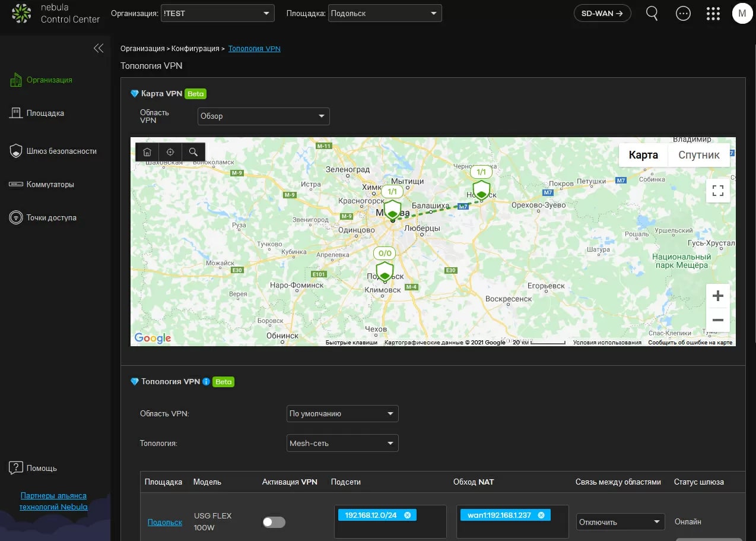Click the search magnifier icon in header
Image resolution: width=756 pixels, height=541 pixels.
(652, 13)
